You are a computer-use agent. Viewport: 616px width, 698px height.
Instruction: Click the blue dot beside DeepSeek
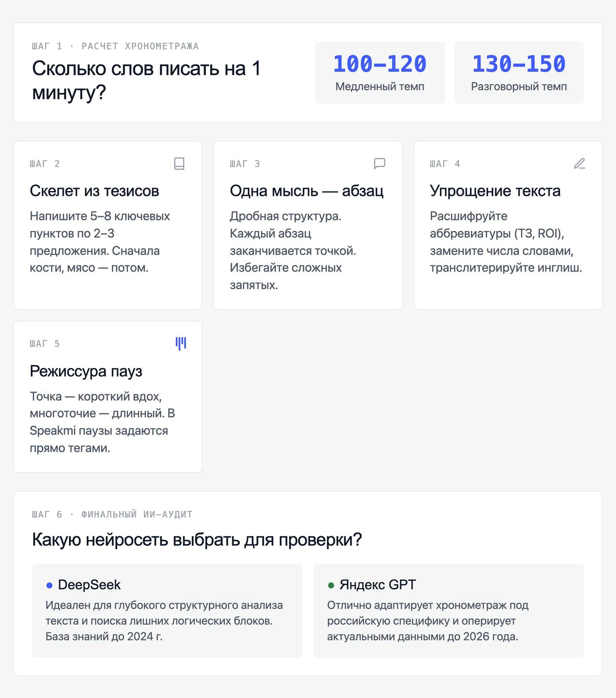[x=49, y=585]
